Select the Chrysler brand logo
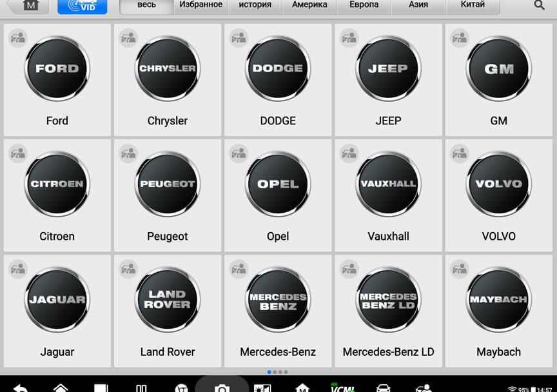 pos(168,68)
